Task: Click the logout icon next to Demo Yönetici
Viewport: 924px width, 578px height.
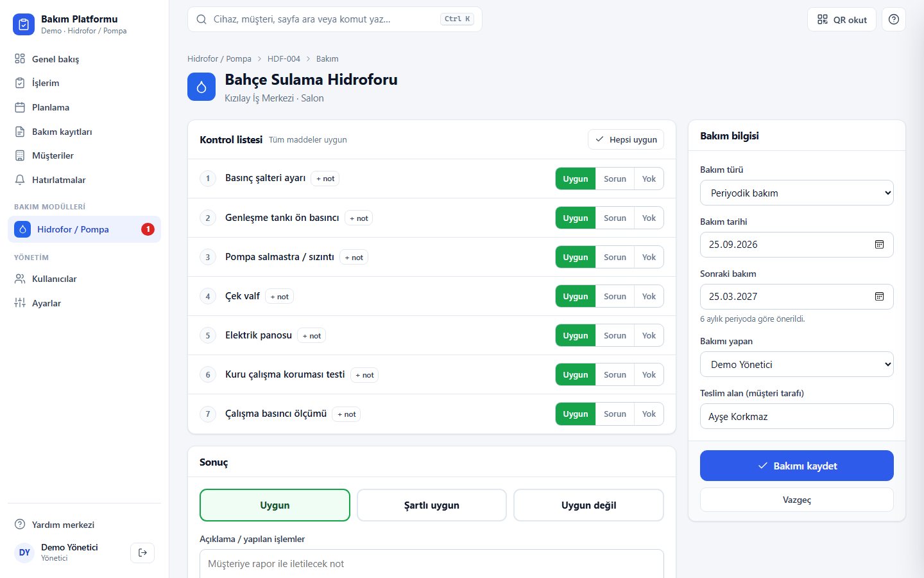Action: (x=142, y=552)
